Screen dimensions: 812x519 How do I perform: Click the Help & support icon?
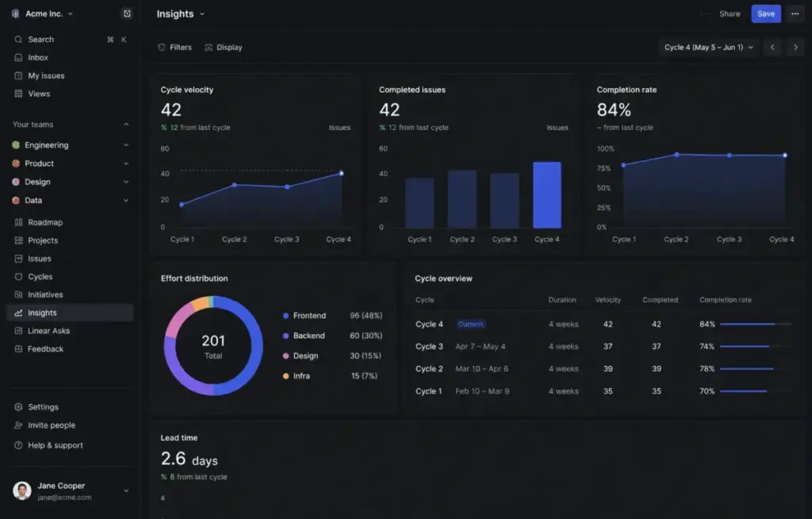coord(18,445)
